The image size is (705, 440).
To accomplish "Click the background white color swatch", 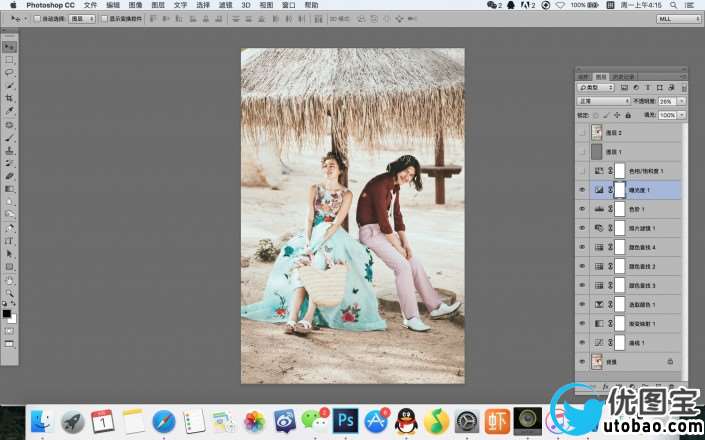I will coord(13,320).
